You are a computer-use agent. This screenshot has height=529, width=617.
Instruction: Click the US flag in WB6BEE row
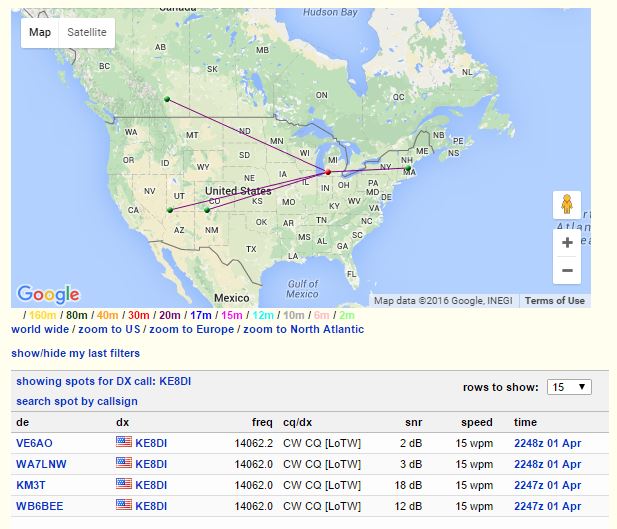124,505
